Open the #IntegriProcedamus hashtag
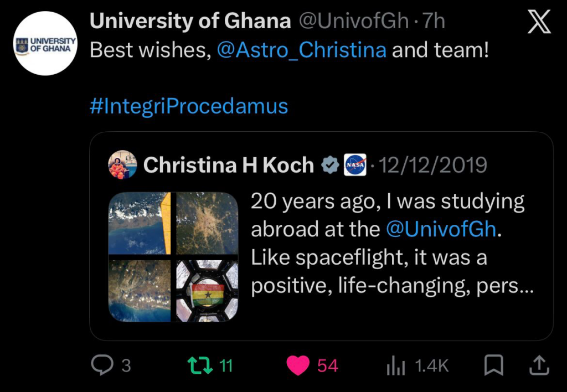This screenshot has height=392, width=567. 188,106
